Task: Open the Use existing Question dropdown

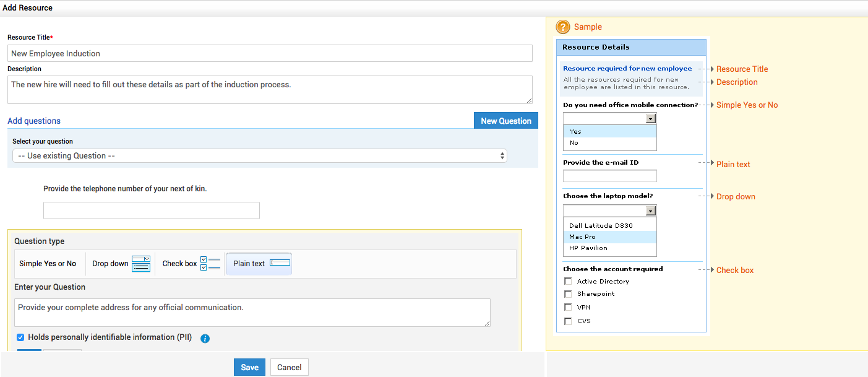Action: [260, 156]
